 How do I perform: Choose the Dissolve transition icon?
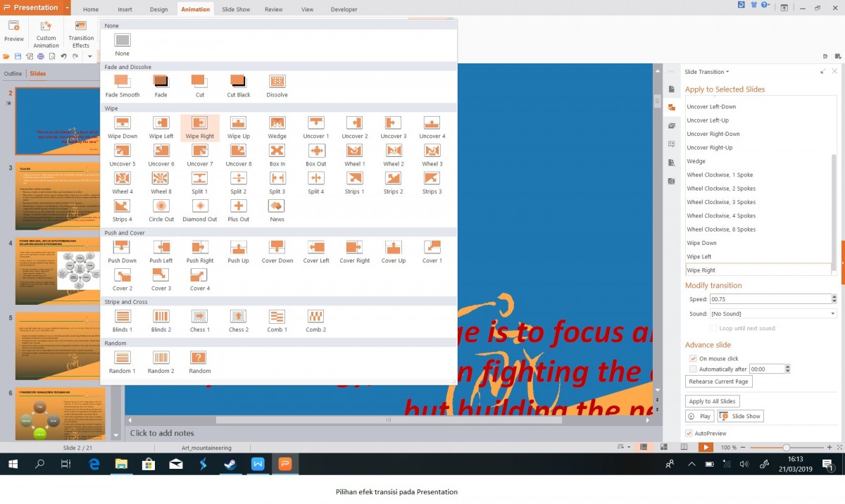(277, 82)
